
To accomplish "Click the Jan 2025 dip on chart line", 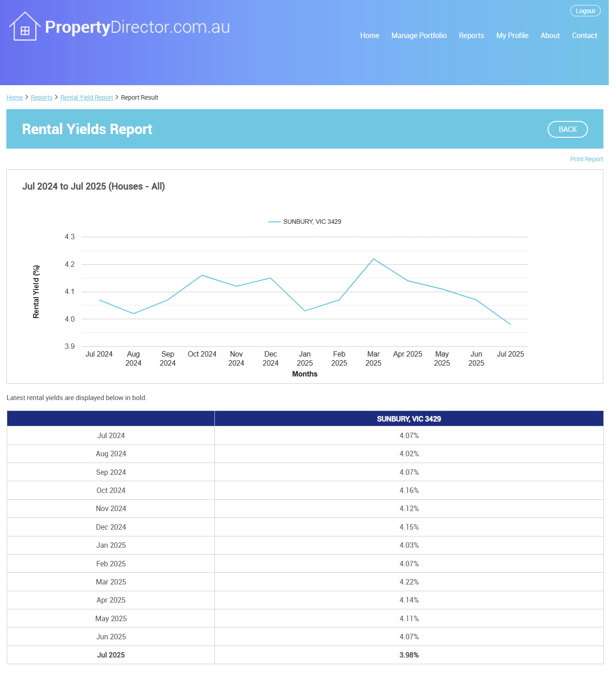I will (305, 311).
